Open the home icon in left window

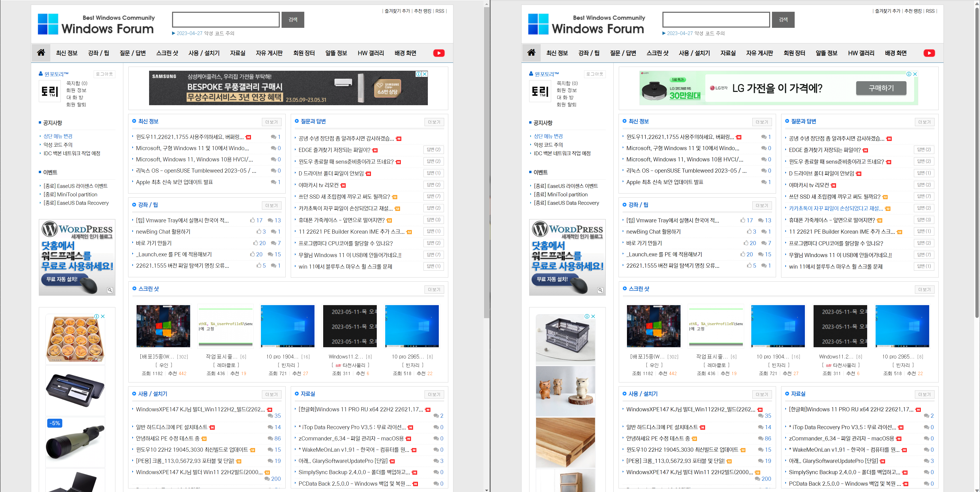[x=41, y=53]
